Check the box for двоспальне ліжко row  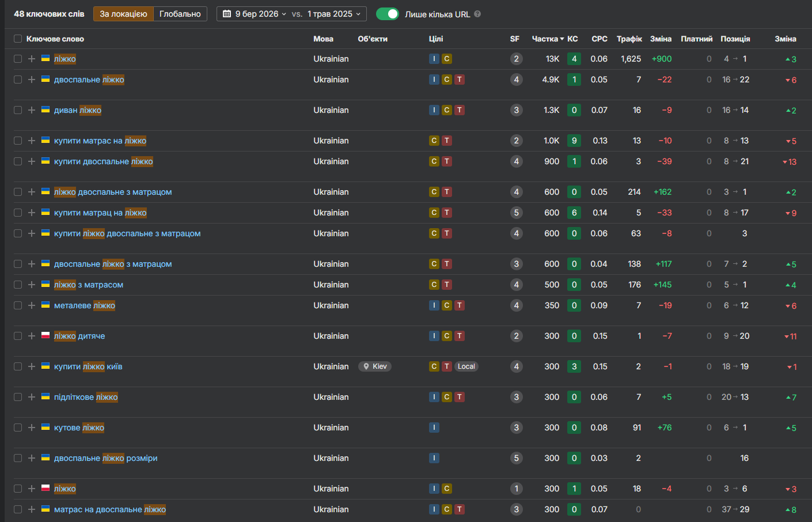[18, 80]
